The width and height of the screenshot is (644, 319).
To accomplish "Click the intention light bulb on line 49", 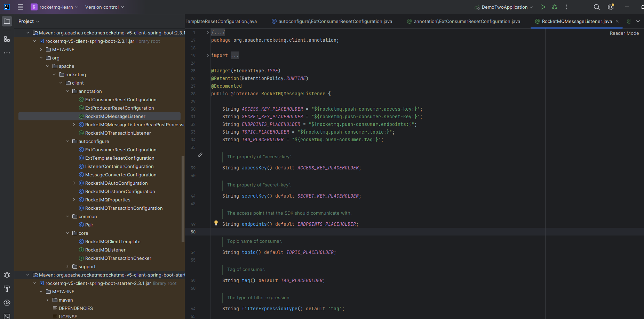I will point(216,223).
